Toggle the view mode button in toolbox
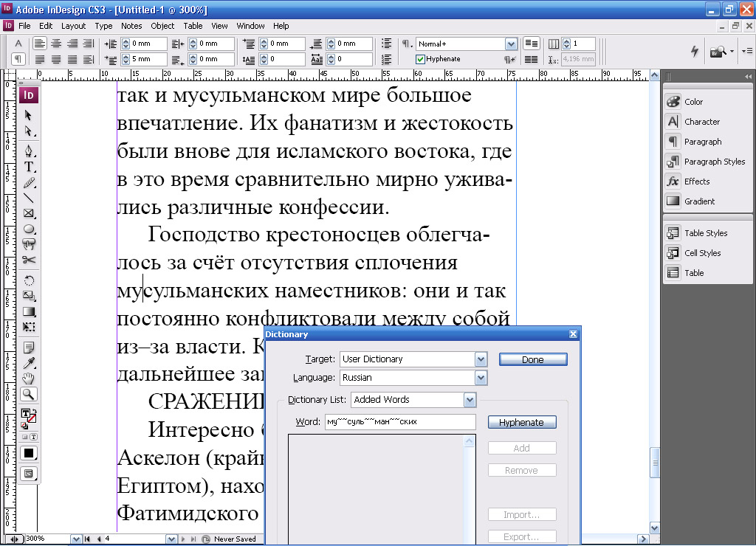Image resolution: width=756 pixels, height=546 pixels. tap(29, 474)
